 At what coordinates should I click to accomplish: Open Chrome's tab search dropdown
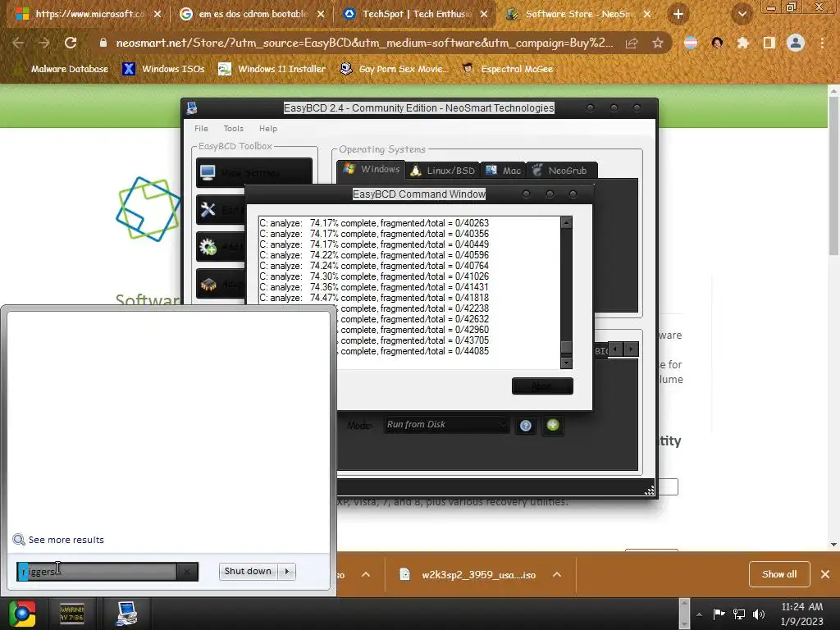(742, 14)
